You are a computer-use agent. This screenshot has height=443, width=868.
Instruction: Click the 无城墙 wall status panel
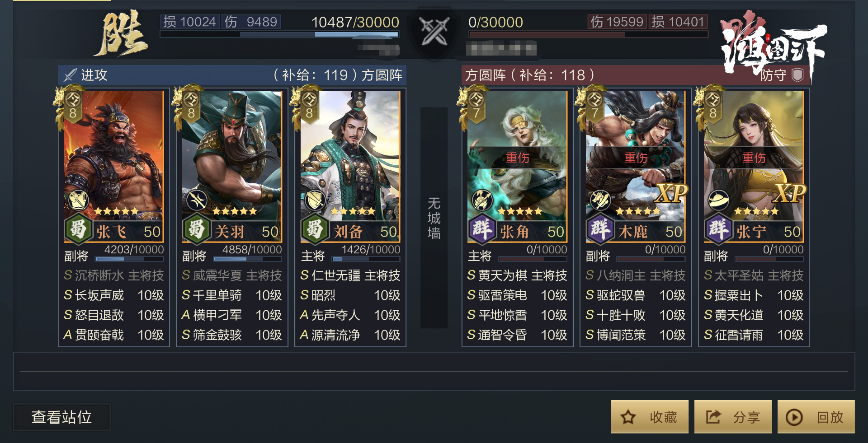click(x=434, y=218)
